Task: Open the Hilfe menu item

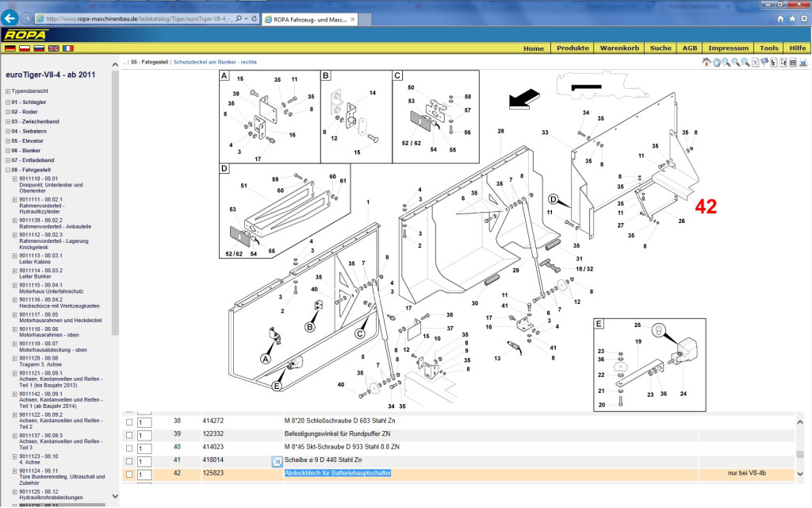Action: click(x=798, y=48)
